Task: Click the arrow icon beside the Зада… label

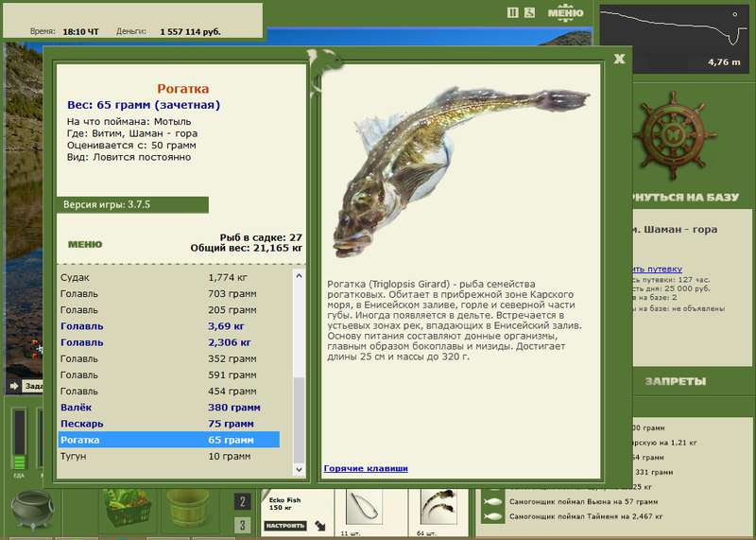Action: click(x=14, y=386)
